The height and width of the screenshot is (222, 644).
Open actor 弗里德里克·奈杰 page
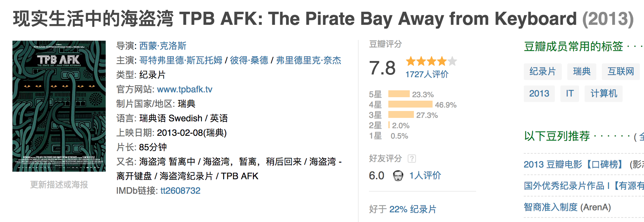(x=309, y=60)
